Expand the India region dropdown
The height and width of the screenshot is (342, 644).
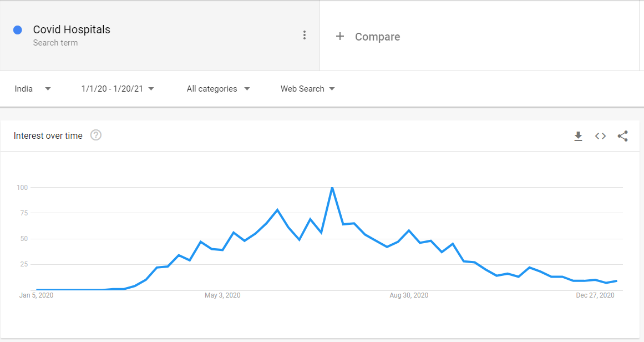tap(33, 89)
